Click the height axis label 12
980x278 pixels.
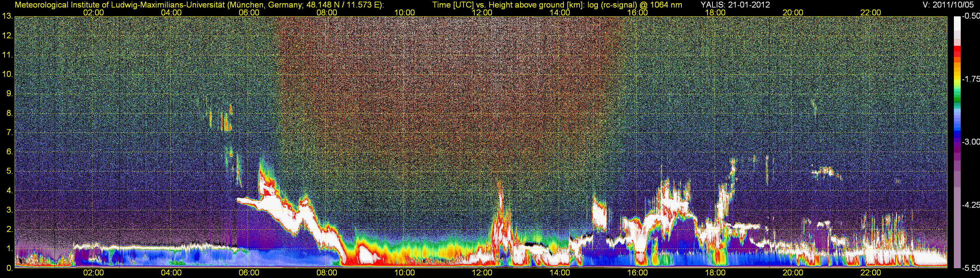(7, 36)
